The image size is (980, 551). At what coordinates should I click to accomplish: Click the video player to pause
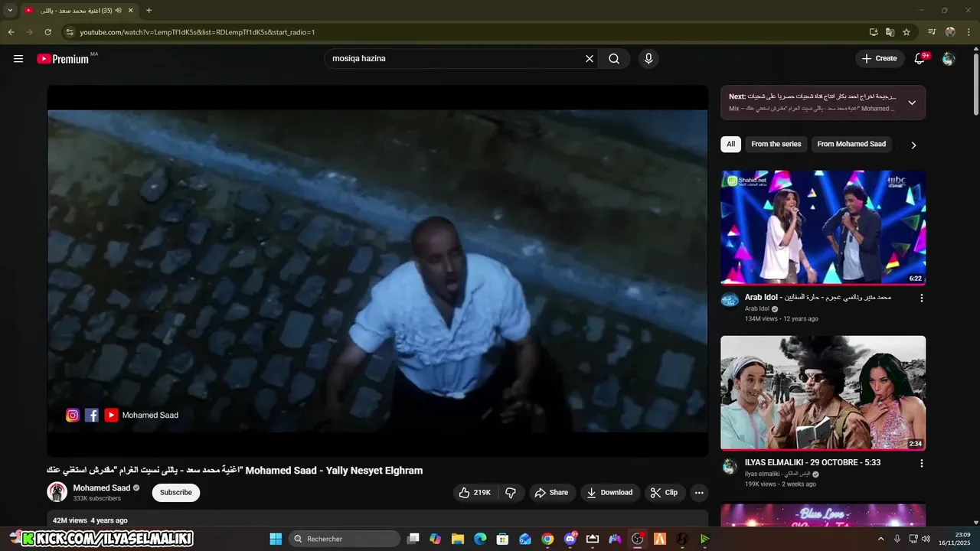click(x=377, y=271)
